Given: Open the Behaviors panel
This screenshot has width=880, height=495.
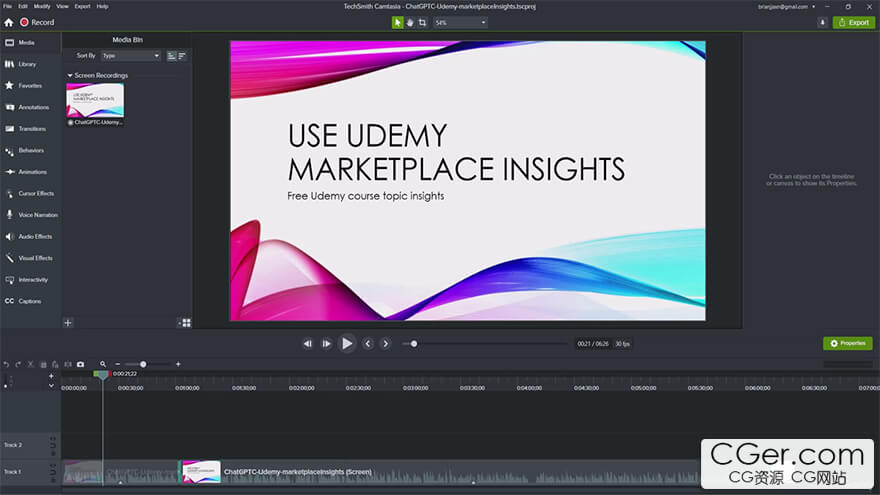Looking at the screenshot, I should pos(30,150).
